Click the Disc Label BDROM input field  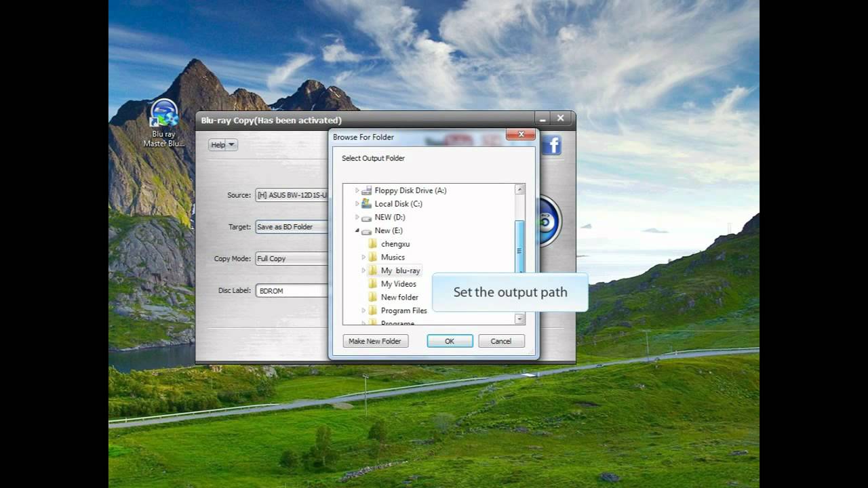point(292,291)
